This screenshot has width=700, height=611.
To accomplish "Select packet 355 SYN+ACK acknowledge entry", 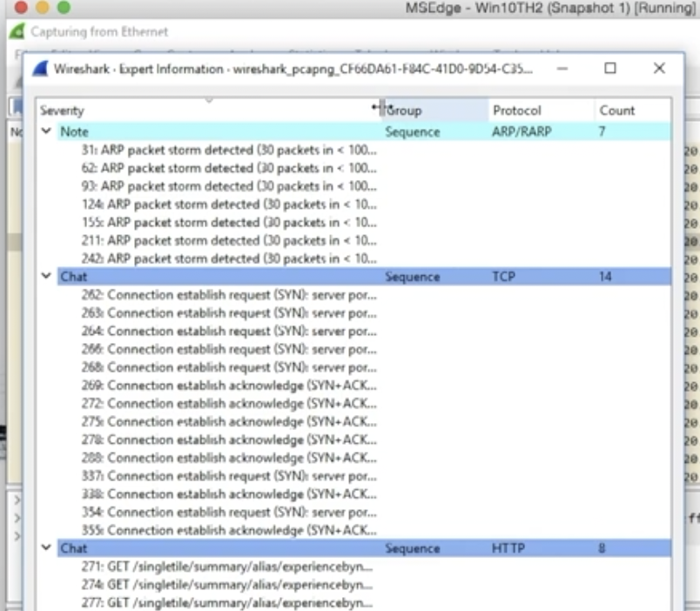I will click(229, 530).
